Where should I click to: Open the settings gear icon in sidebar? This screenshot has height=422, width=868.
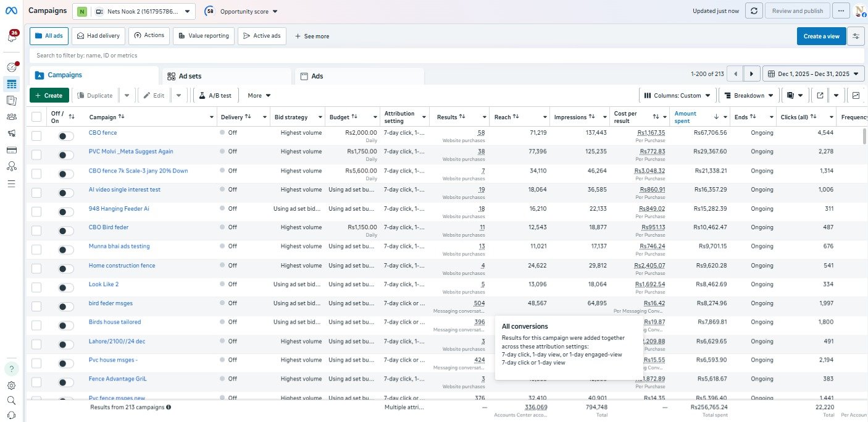(11, 386)
